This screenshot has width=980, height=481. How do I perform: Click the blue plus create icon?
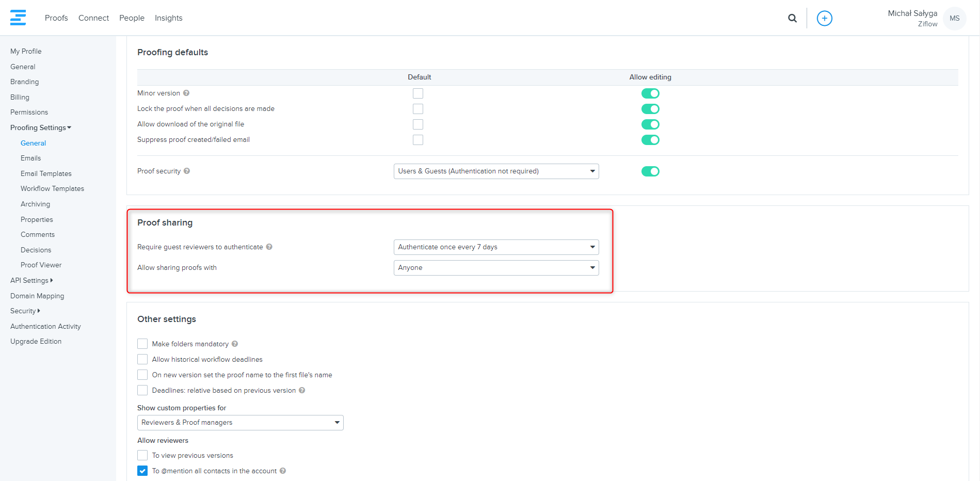[x=824, y=19]
